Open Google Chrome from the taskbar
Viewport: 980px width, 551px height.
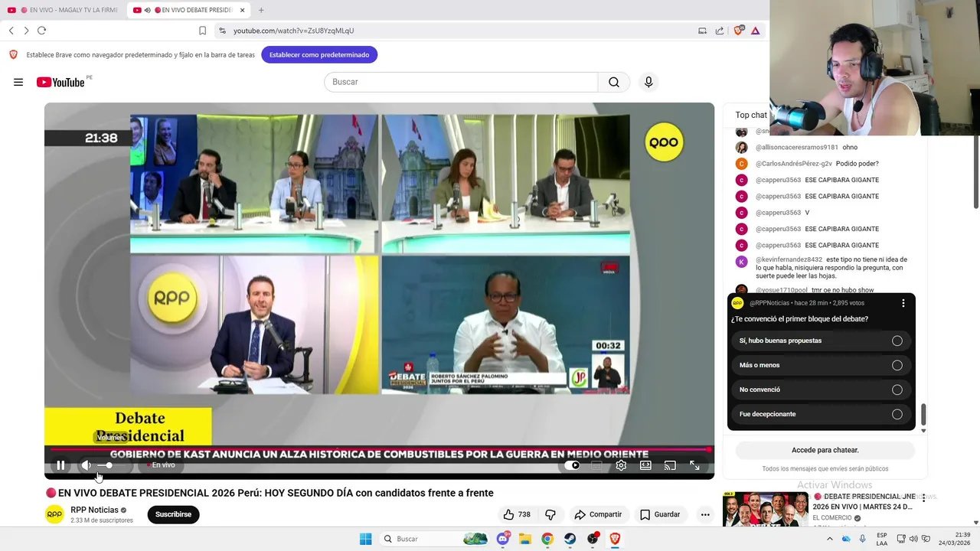pos(547,539)
